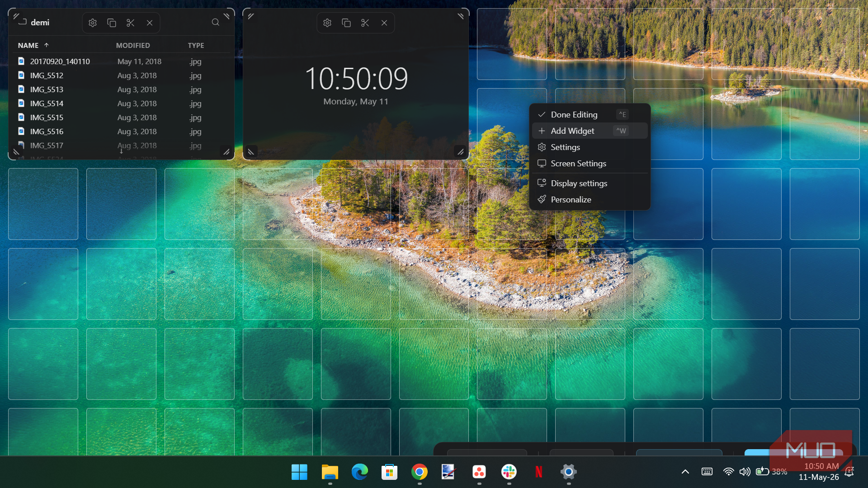Screen dimensions: 868x488
Task: Select file IMG_5514
Action: (x=121, y=103)
